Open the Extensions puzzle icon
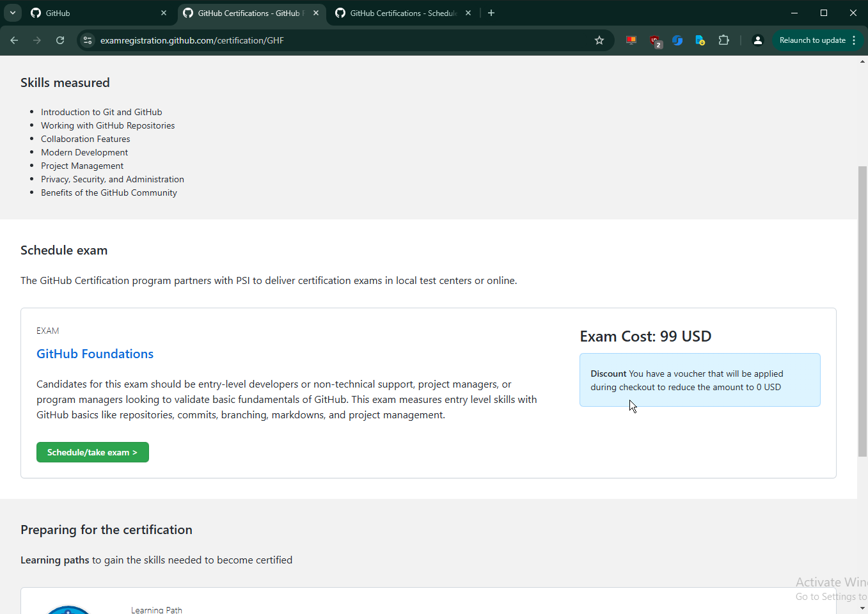Screen dimensions: 868x614 (x=723, y=40)
